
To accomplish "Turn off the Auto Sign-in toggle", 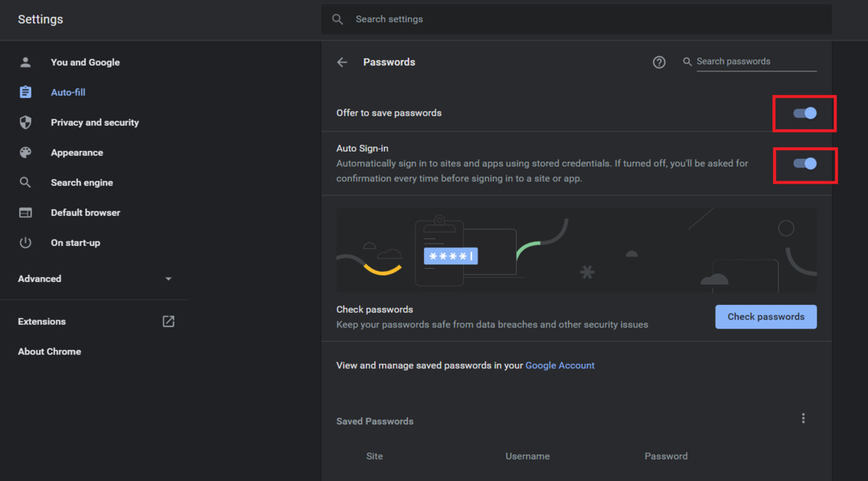I will tap(804, 164).
